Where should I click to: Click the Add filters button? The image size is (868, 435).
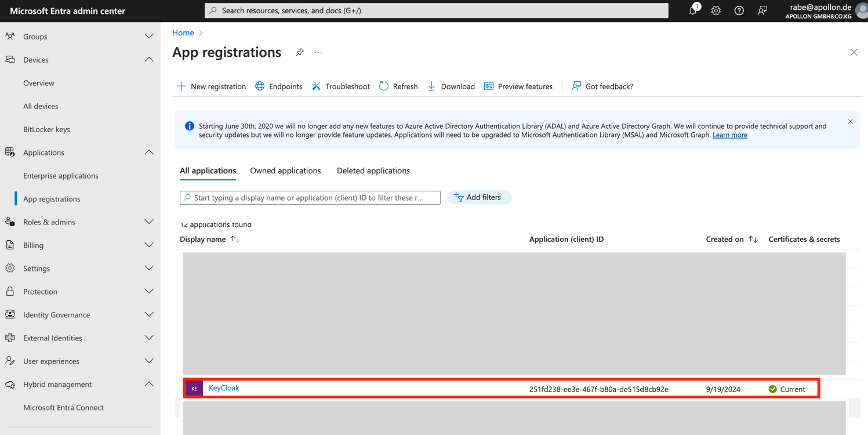tap(479, 197)
